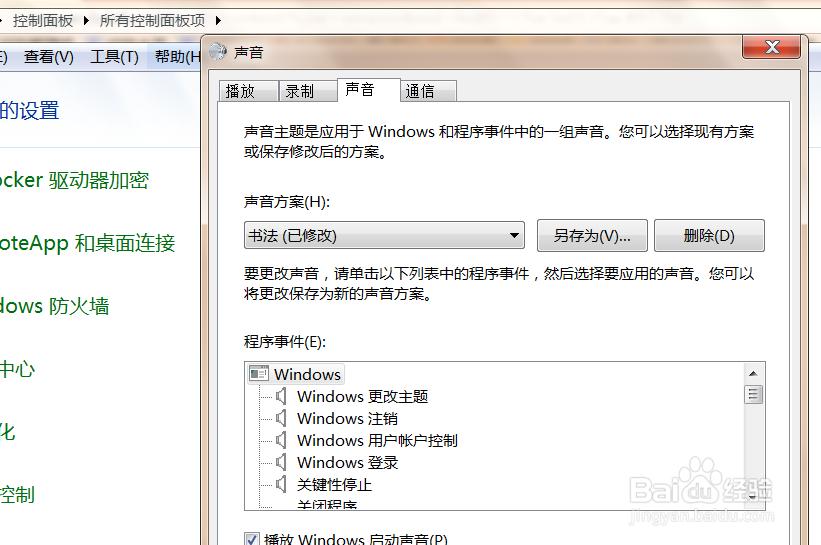Toggle the 播放 Windows 启动声音 checkbox
The image size is (821, 545).
point(251,539)
